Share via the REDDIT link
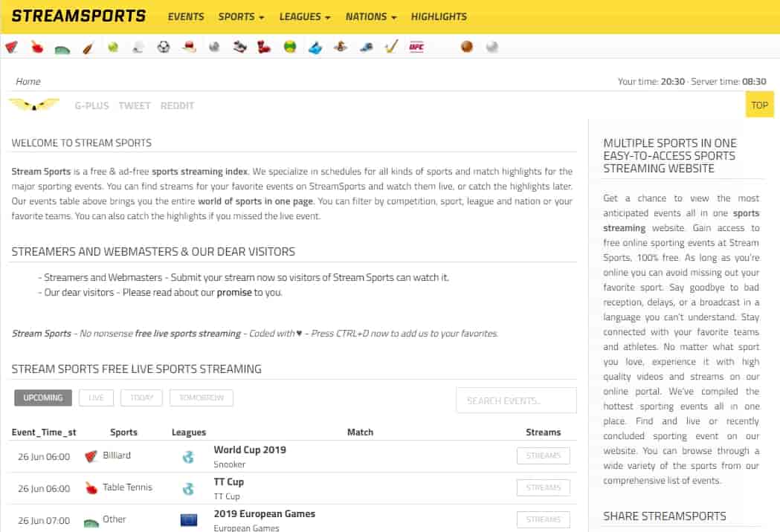The height and width of the screenshot is (532, 780). coord(177,106)
